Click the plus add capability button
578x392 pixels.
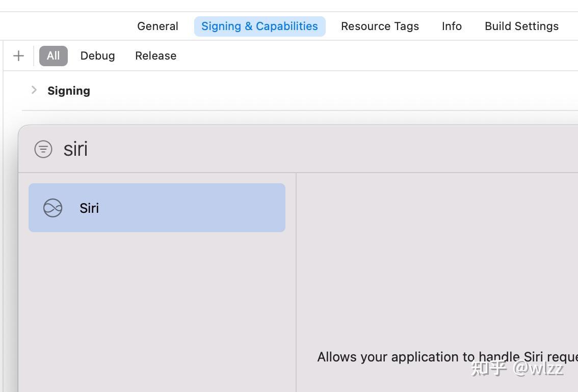[x=18, y=55]
